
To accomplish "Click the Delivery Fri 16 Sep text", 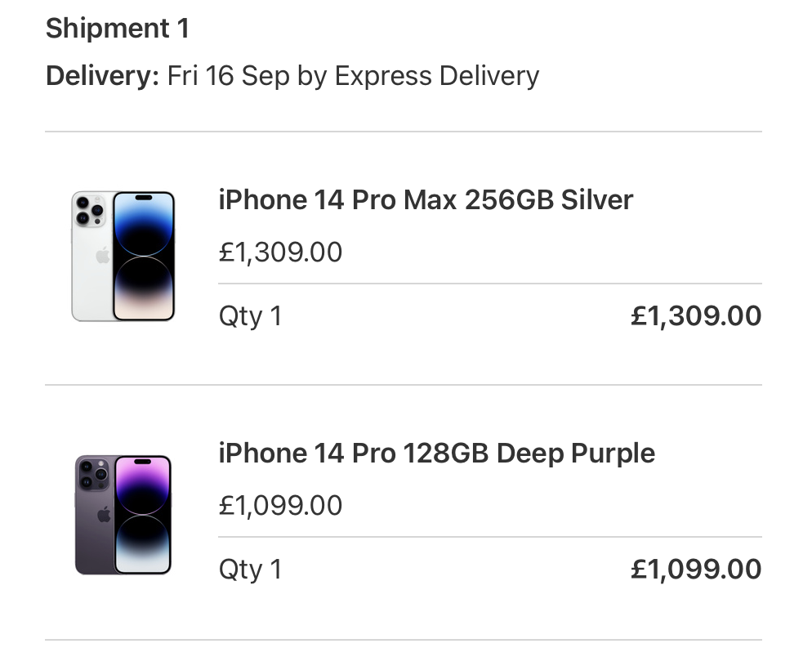I will (292, 76).
